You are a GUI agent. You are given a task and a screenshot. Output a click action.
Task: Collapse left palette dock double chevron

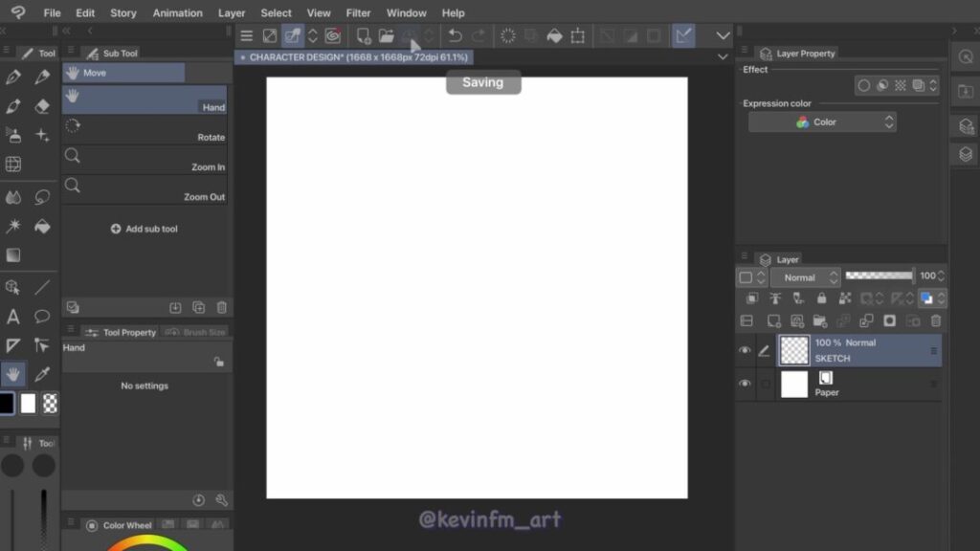tap(66, 31)
